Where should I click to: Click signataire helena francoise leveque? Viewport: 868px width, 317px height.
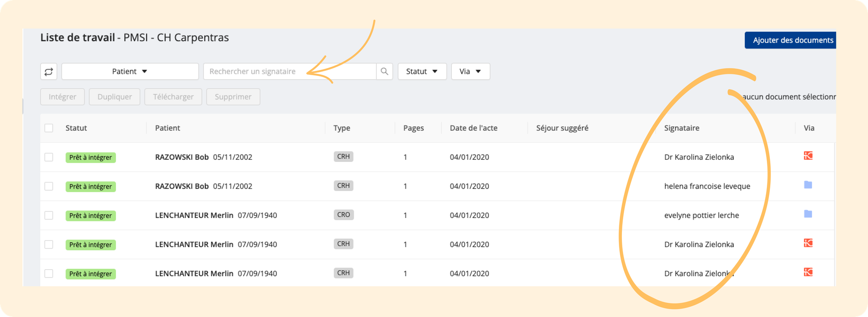[707, 186]
